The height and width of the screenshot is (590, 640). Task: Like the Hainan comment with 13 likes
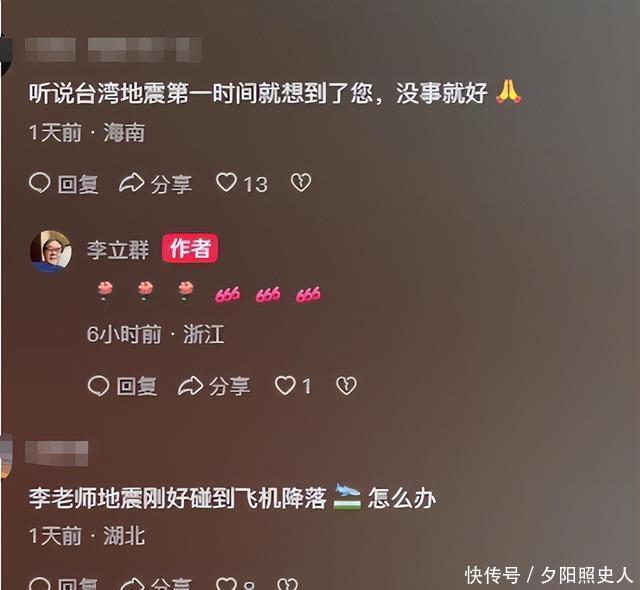pos(226,182)
